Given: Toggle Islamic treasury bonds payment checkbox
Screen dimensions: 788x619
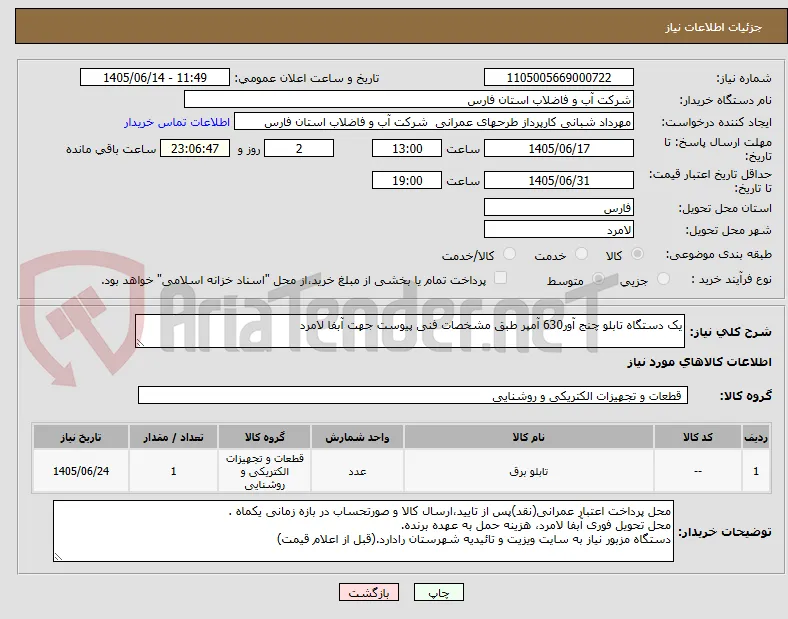Looking at the screenshot, I should click(501, 278).
